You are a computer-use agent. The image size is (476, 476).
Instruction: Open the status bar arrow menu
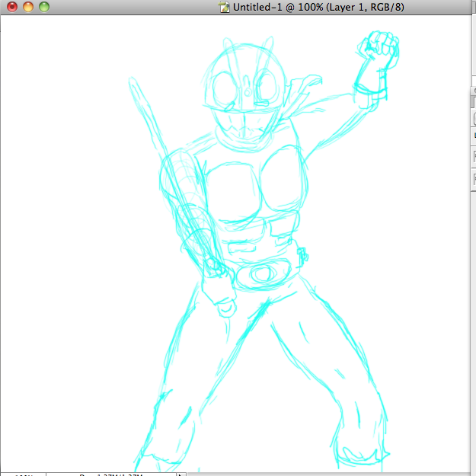(x=181, y=474)
